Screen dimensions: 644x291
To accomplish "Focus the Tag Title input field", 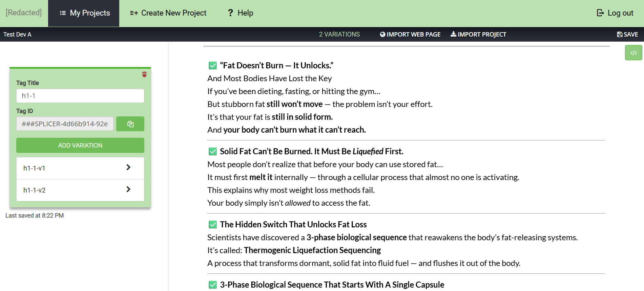I will pyautogui.click(x=80, y=96).
